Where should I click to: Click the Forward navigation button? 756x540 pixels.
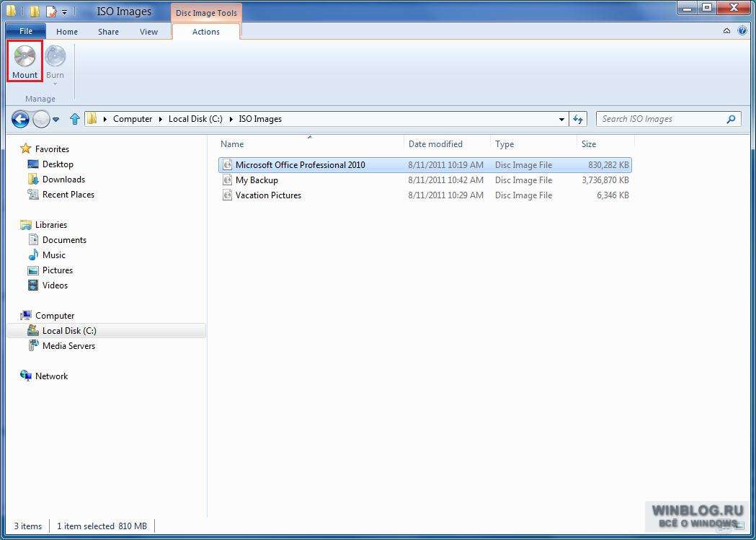point(41,119)
